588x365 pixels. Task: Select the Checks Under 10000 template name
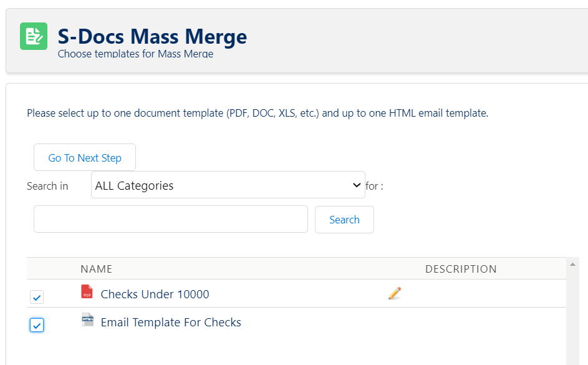pyautogui.click(x=155, y=294)
